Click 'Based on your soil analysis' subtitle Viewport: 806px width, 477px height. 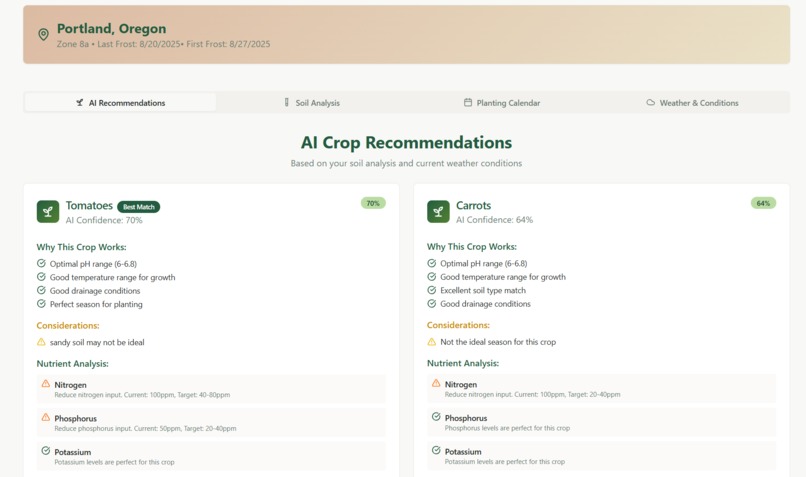(406, 163)
